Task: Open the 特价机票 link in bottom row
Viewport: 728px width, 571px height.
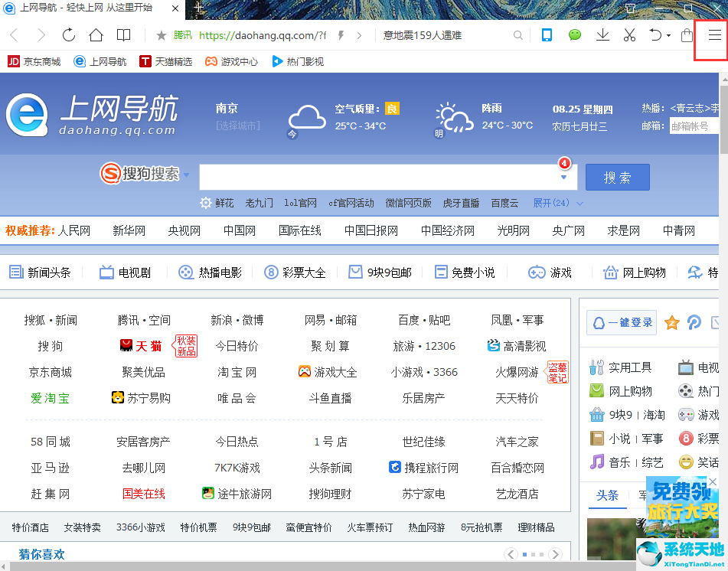Action: coord(199,527)
